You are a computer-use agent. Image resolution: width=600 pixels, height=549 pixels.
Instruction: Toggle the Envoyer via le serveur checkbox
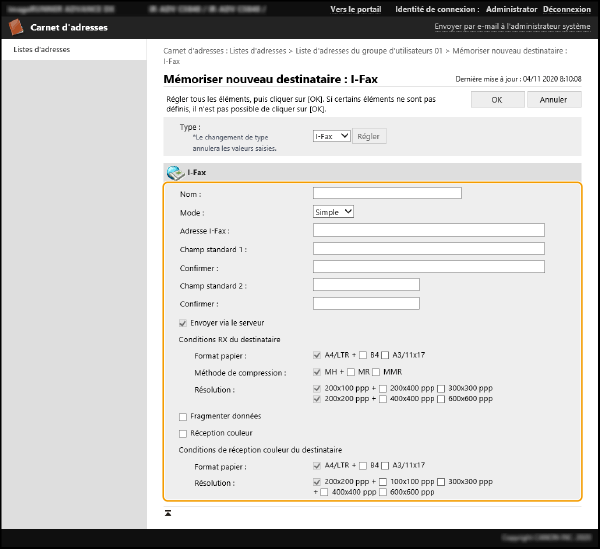(x=182, y=323)
